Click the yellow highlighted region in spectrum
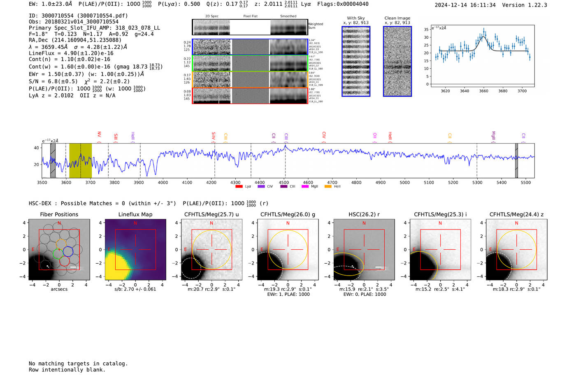 [x=80, y=161]
